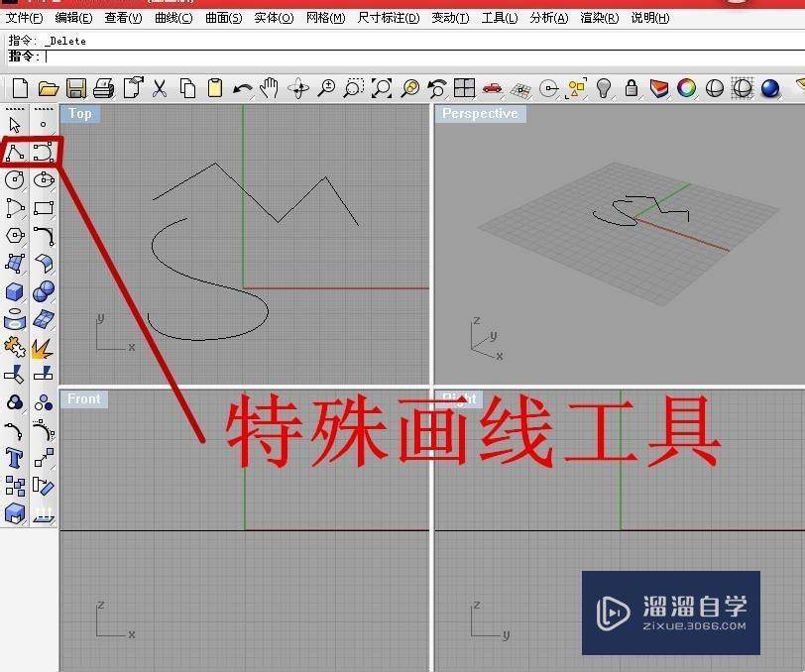Viewport: 805px width, 672px height.
Task: Open the 尺寸标注(D) menu
Action: (389, 18)
